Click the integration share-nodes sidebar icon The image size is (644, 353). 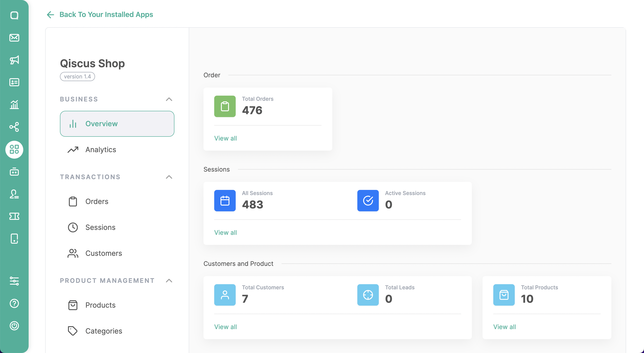[14, 127]
